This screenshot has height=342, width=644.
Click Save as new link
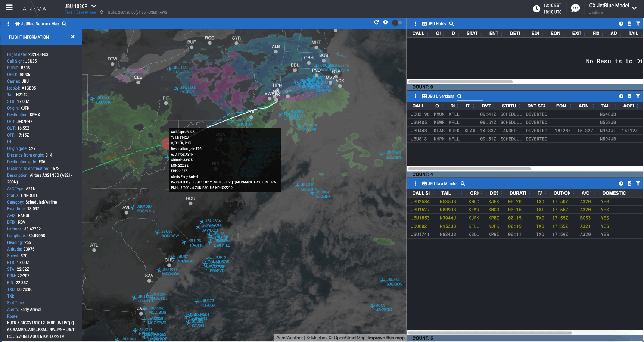pyautogui.click(x=86, y=12)
